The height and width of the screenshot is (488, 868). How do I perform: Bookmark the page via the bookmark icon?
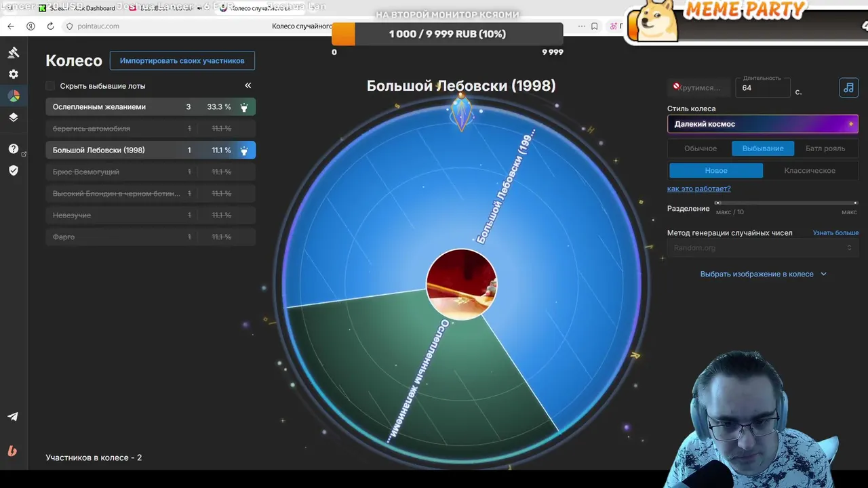click(595, 26)
